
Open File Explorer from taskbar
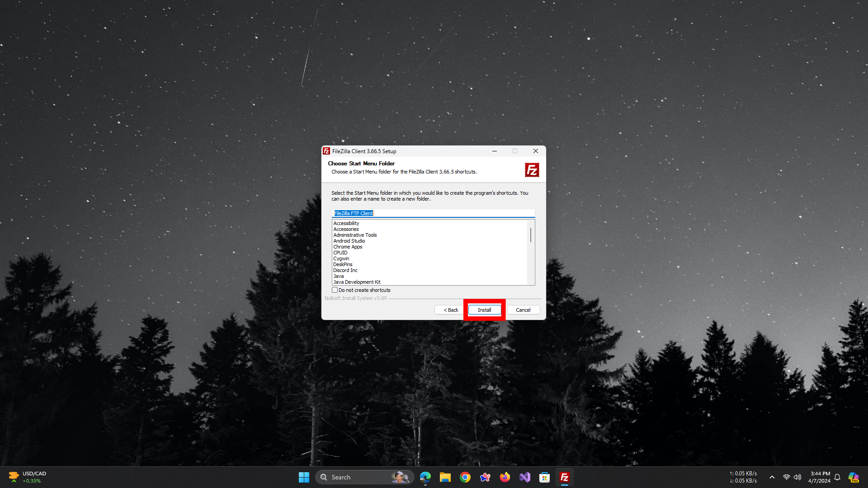pos(445,477)
